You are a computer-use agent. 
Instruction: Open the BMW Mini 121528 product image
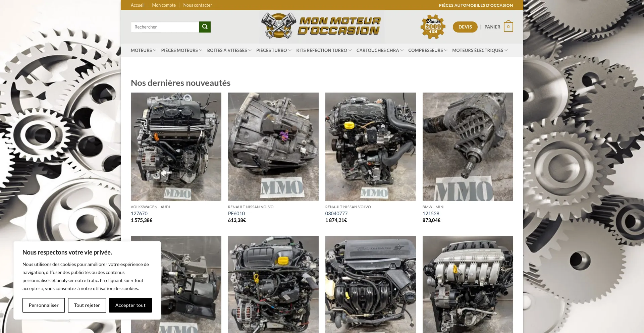(468, 147)
